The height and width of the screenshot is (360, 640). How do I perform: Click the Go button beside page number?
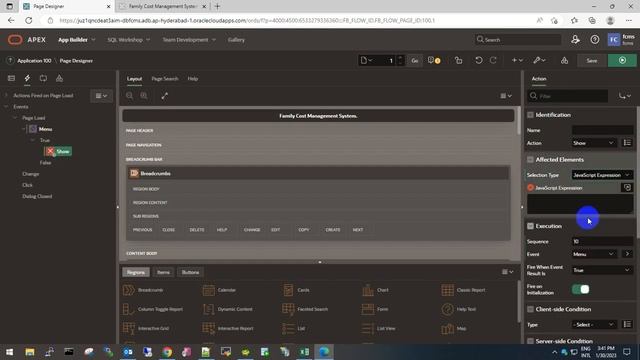coord(415,60)
